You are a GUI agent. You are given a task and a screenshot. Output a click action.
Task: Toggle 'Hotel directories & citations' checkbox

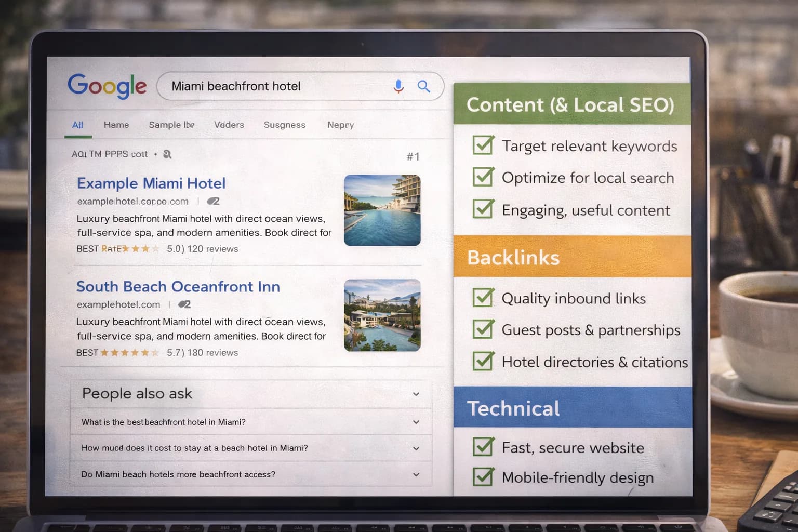tap(483, 361)
